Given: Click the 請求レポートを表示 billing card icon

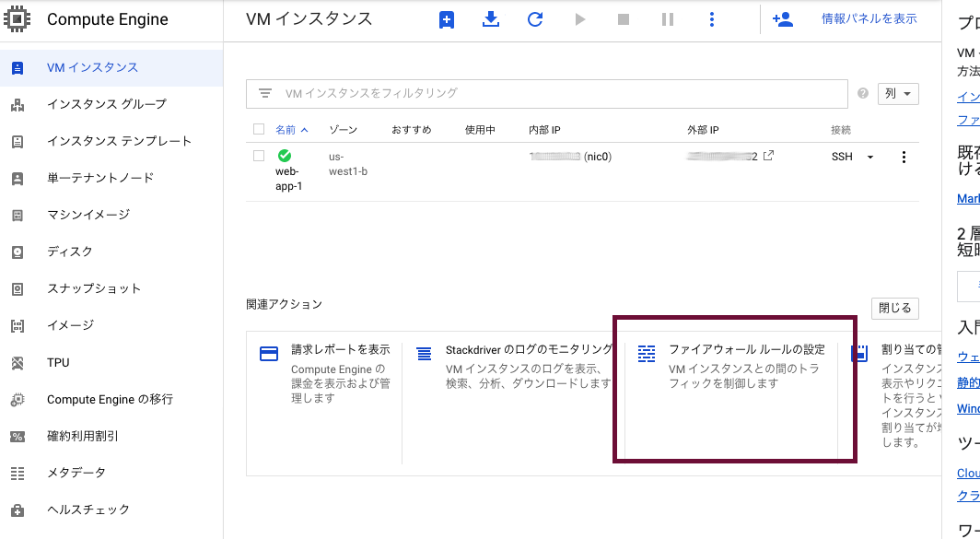Looking at the screenshot, I should click(268, 352).
